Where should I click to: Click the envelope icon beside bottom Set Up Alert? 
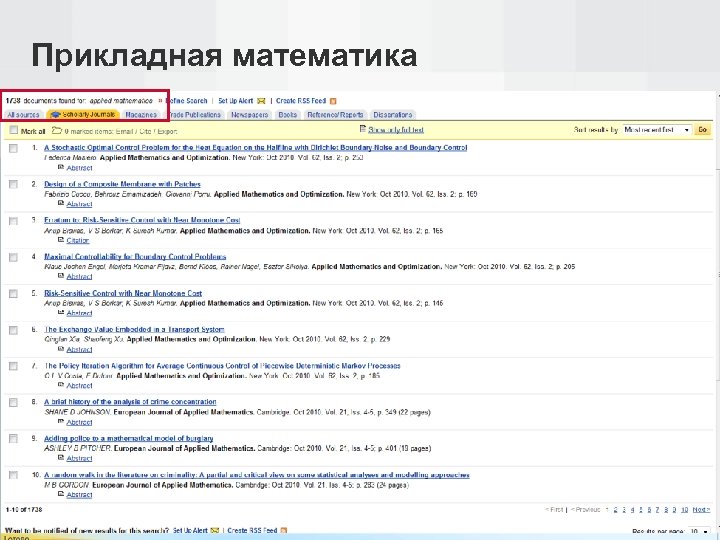tap(214, 530)
